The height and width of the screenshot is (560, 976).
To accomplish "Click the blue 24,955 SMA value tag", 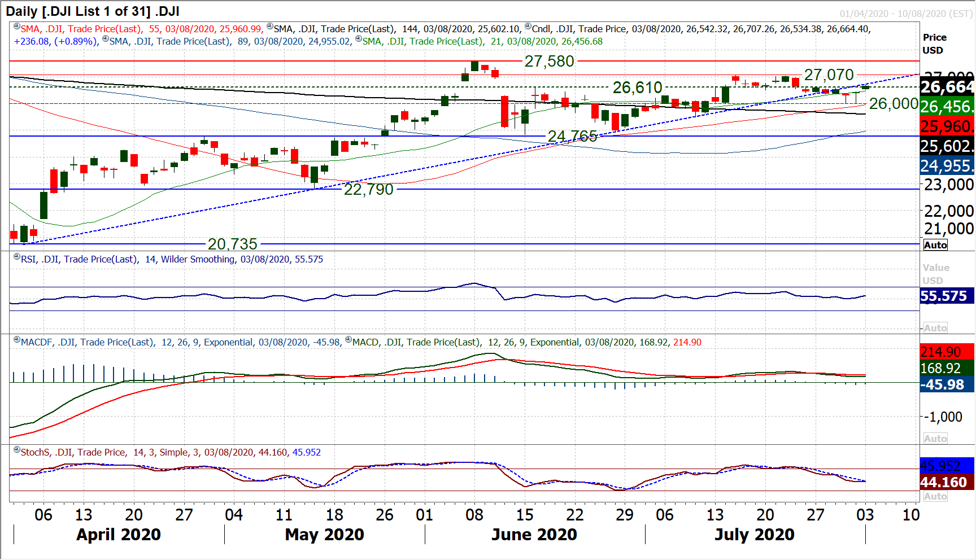I will pos(947,165).
